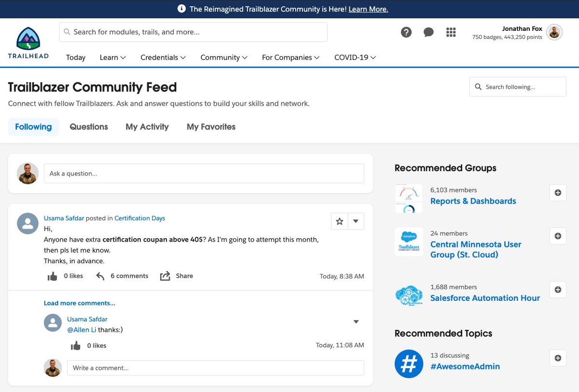Open Salesforce Automation Hour group thumbnail
The height and width of the screenshot is (392, 579).
click(409, 296)
